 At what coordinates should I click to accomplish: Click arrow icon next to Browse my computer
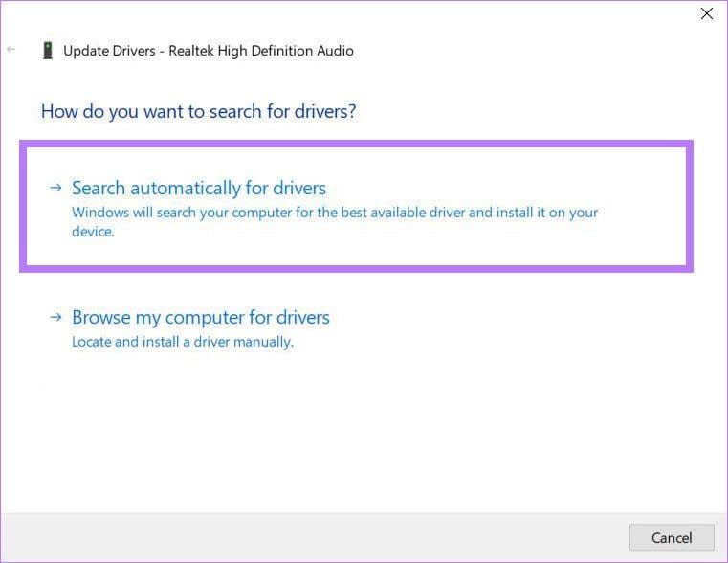pyautogui.click(x=55, y=317)
